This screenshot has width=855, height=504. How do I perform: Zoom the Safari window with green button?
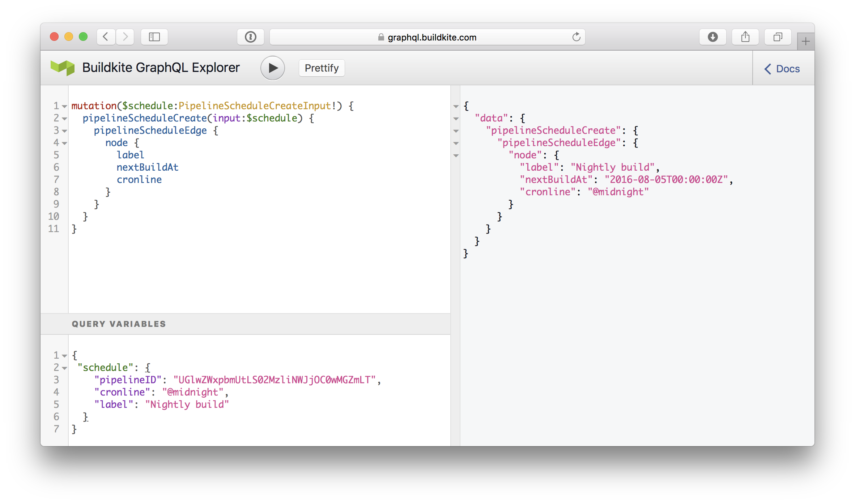[x=83, y=37]
